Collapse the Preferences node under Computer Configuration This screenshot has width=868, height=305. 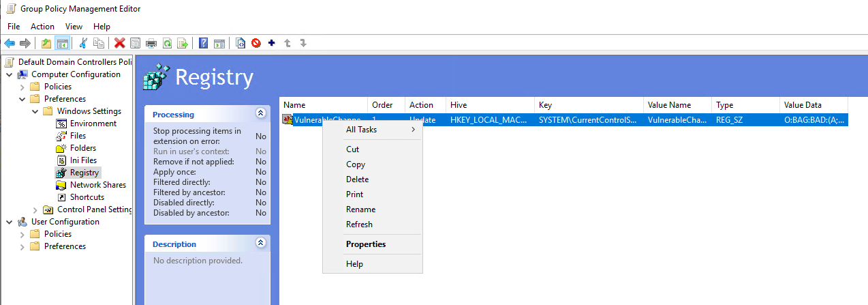[22, 99]
